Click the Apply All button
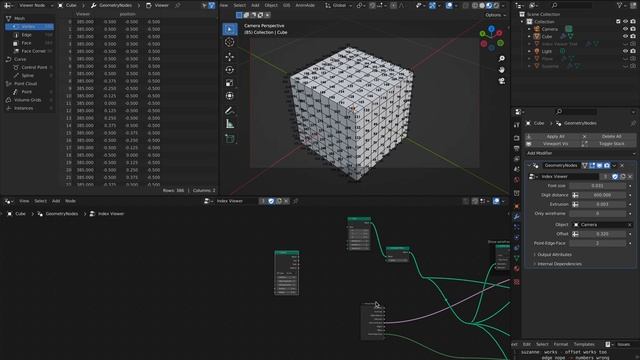 [552, 136]
